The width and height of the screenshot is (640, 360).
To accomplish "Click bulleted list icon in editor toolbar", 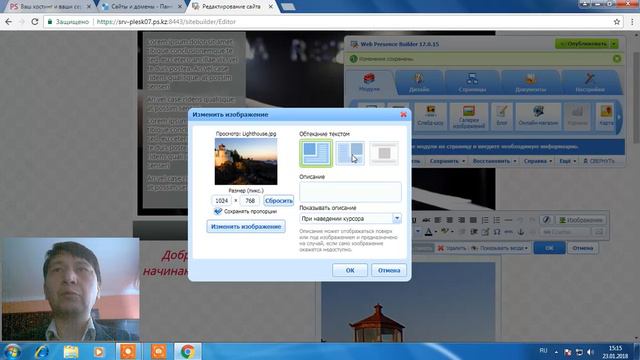I will click(497, 220).
